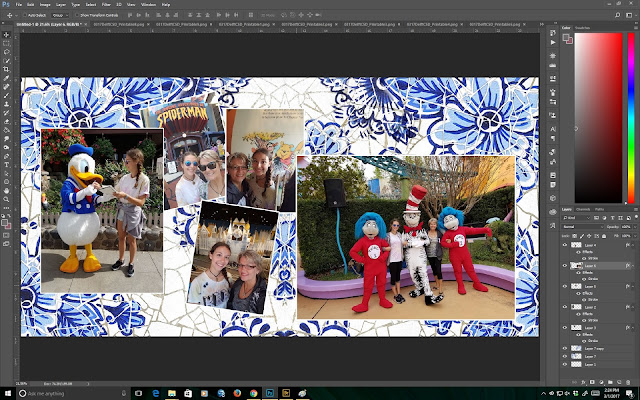Hide Layer 2 with eye icon

click(x=565, y=307)
